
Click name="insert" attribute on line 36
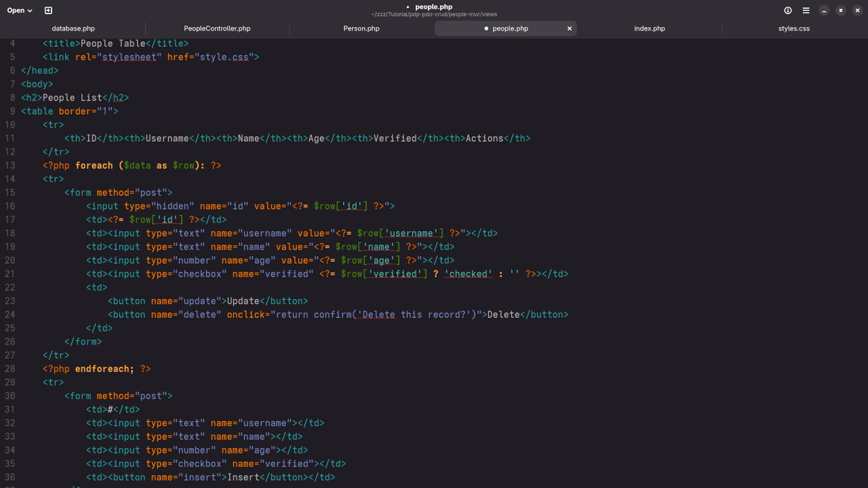[x=186, y=477]
